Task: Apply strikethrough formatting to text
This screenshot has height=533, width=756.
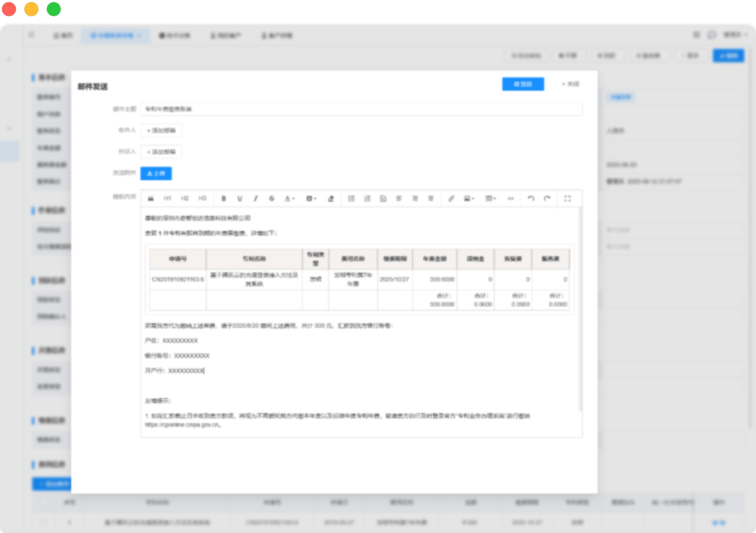Action: [x=272, y=198]
